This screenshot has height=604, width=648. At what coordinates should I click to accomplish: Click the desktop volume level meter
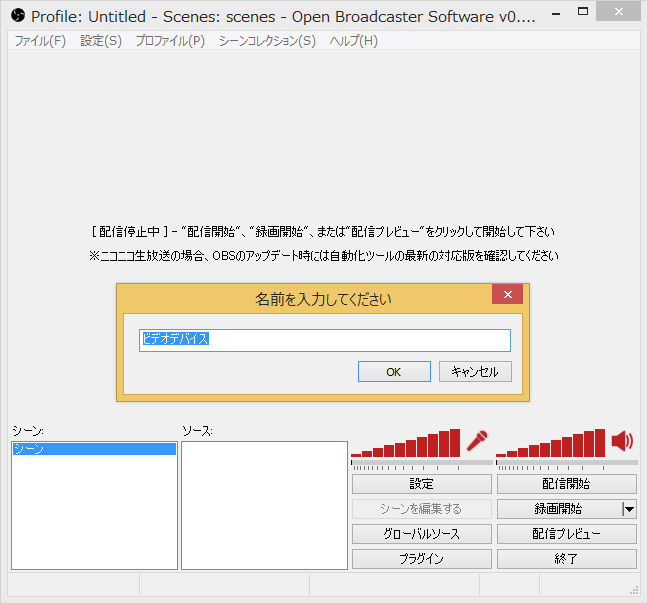tap(550, 443)
